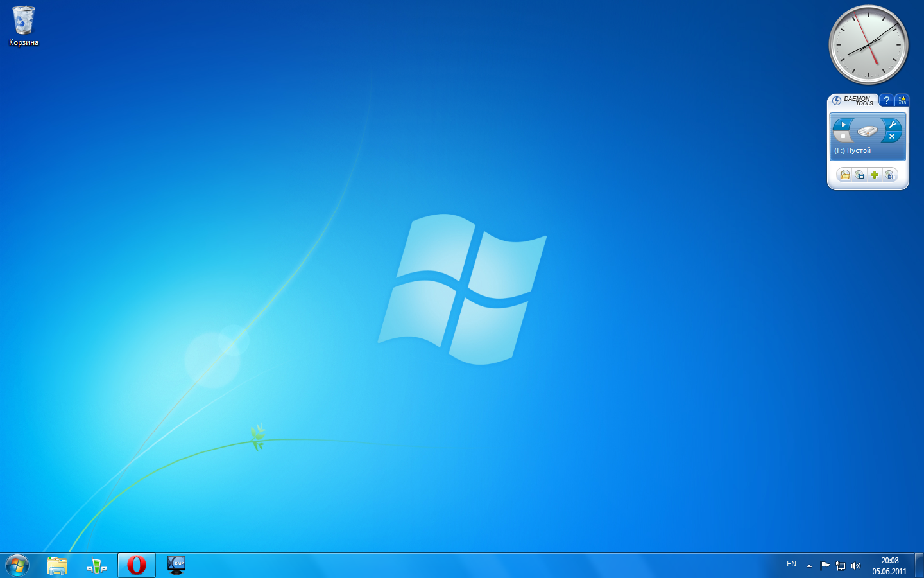Show hidden tray icons arrow
Image resolution: width=924 pixels, height=578 pixels.
click(x=809, y=566)
